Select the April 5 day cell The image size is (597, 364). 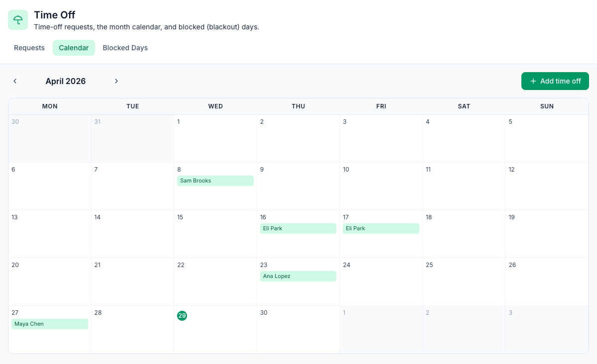pyautogui.click(x=547, y=139)
